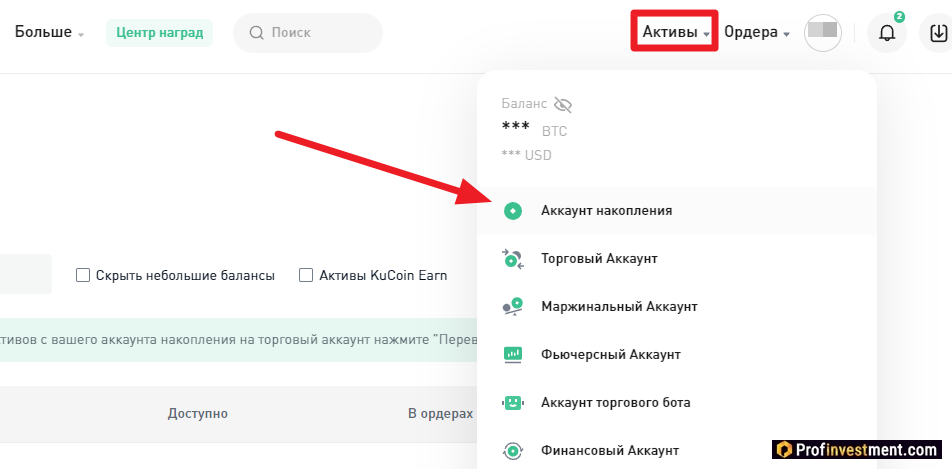This screenshot has width=952, height=469.
Task: Click into the Поиск search field
Action: (x=308, y=33)
